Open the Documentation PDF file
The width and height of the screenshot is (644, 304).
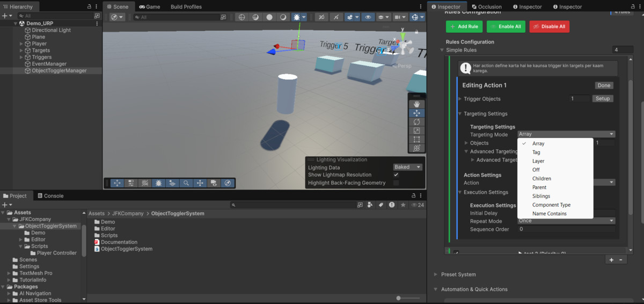[119, 242]
